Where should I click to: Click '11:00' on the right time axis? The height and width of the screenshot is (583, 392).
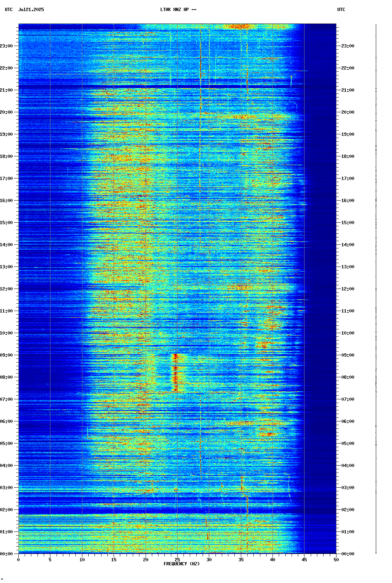(x=348, y=311)
